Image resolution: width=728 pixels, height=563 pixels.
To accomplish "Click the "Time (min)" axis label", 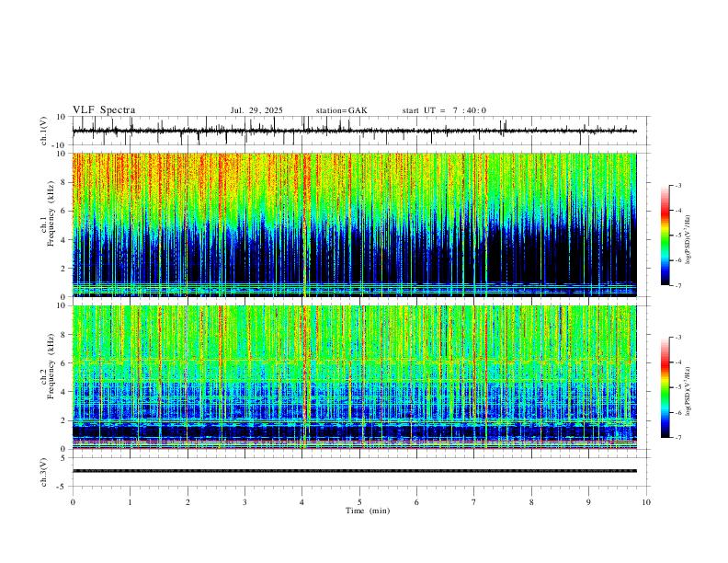I will tap(368, 511).
